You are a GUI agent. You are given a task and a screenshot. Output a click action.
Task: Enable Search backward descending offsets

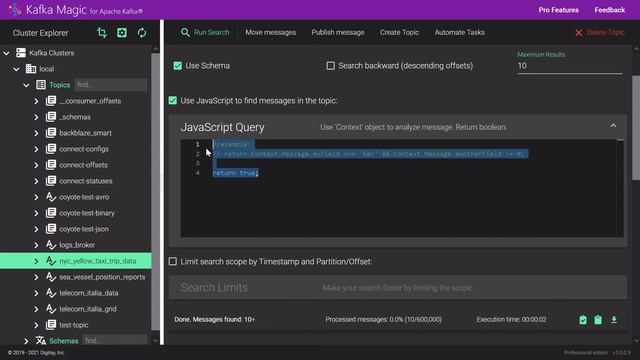pos(331,66)
